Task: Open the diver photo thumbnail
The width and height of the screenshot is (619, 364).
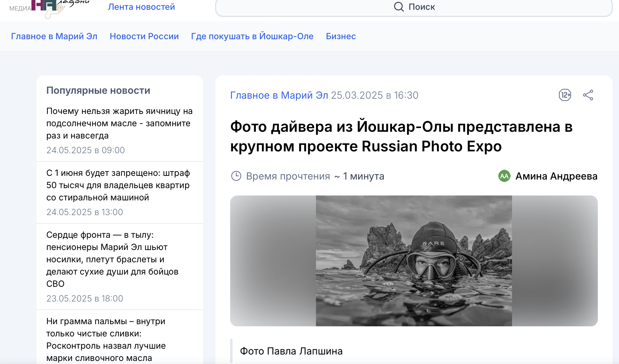Action: pos(414,261)
